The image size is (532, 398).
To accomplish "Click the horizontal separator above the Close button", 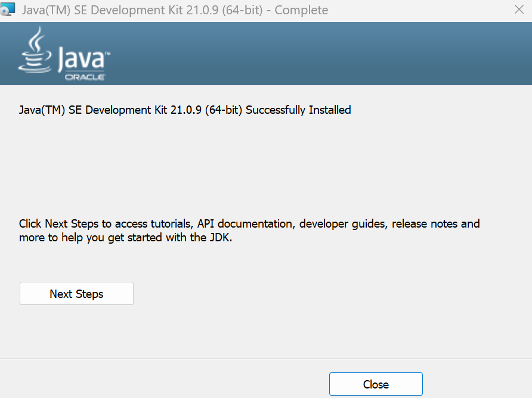I will pyautogui.click(x=266, y=359).
